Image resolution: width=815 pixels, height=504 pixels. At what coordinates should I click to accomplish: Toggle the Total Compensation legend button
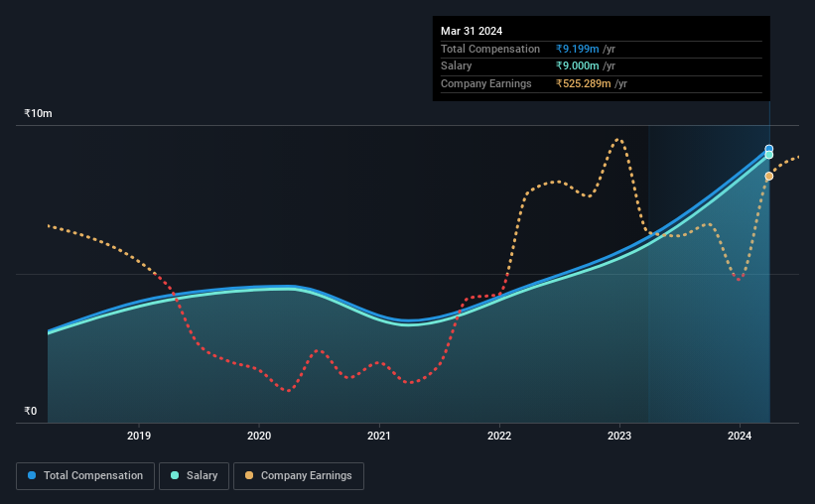(x=85, y=476)
